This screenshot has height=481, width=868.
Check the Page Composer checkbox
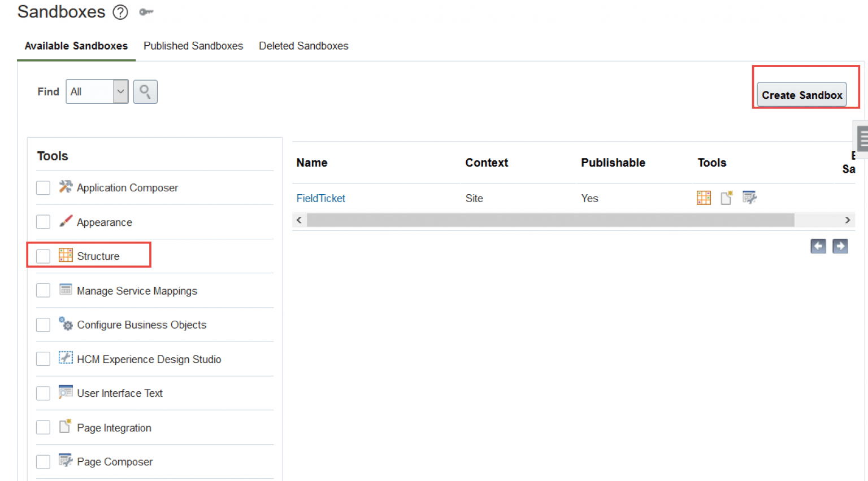pyautogui.click(x=43, y=461)
